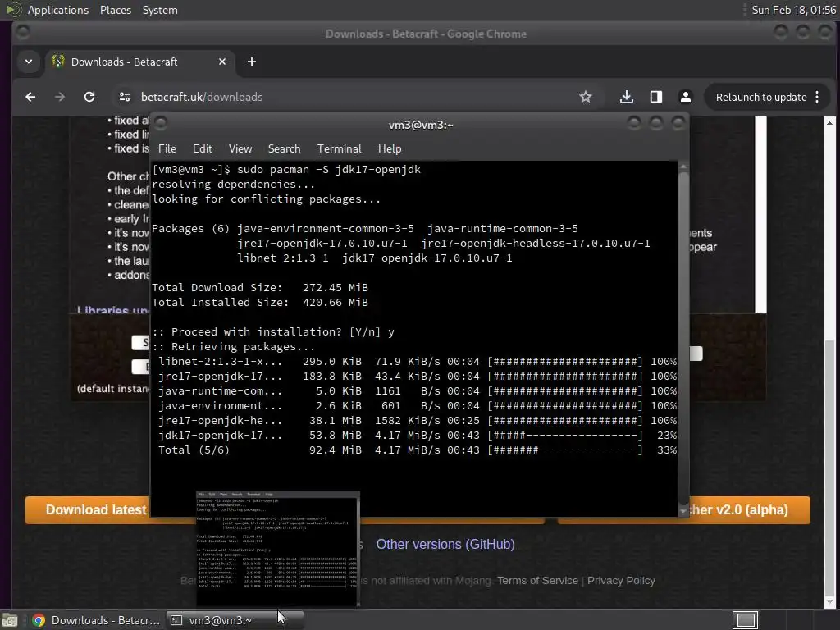The image size is (840, 630).
Task: Click the Betacraft tab favicon
Action: [x=58, y=62]
